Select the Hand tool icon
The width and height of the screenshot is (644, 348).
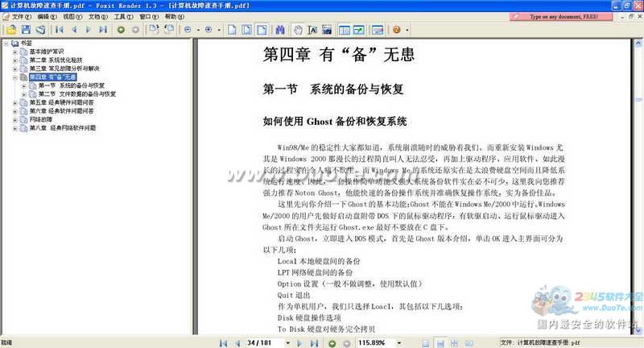pos(298,30)
